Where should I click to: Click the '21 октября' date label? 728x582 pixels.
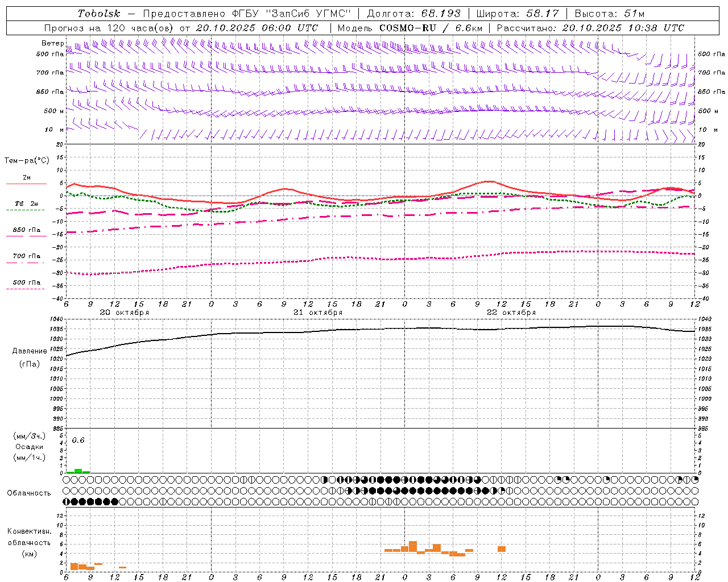318,312
